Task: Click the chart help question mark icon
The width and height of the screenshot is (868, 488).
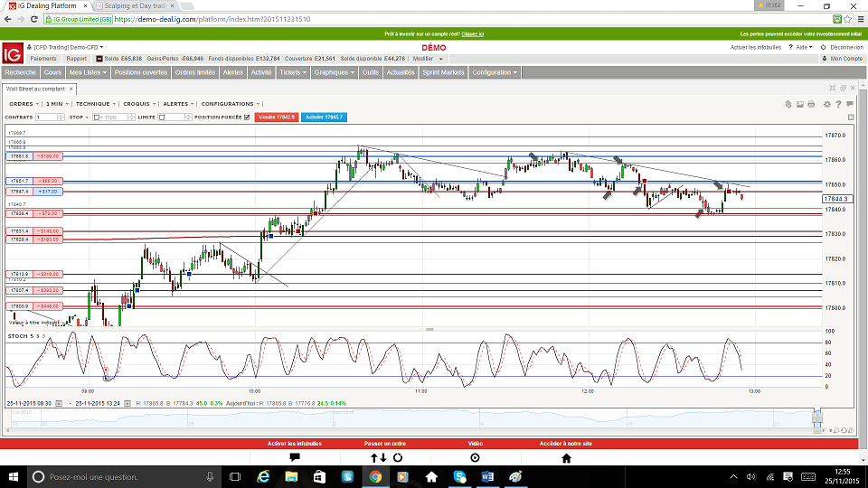Action: pyautogui.click(x=838, y=104)
